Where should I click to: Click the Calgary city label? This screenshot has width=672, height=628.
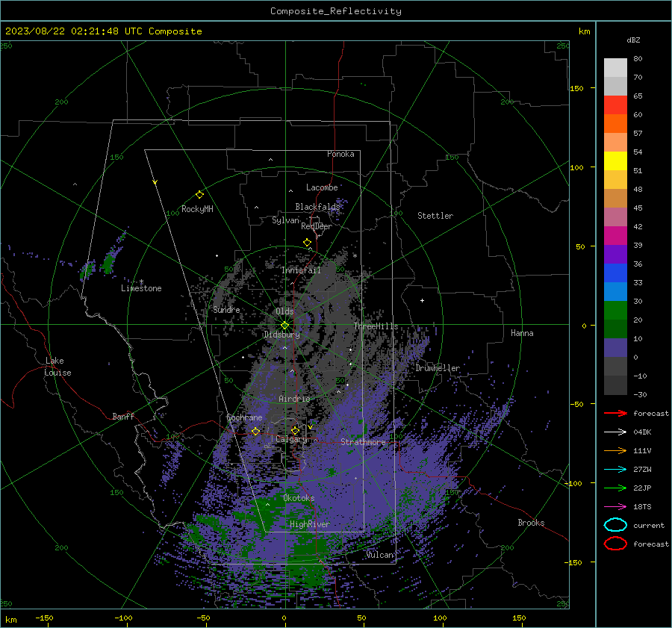coord(291,439)
